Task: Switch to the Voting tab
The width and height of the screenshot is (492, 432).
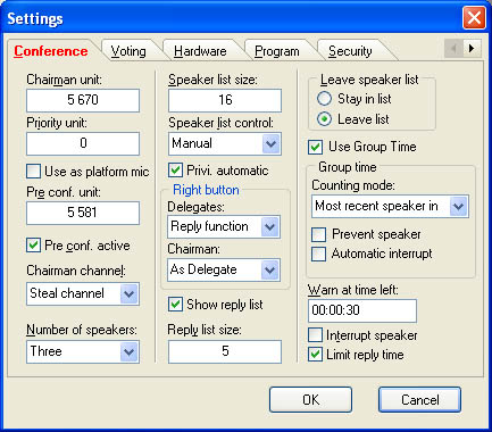Action: click(128, 51)
